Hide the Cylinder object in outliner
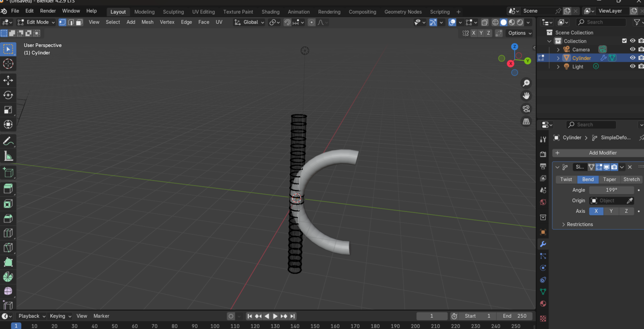 coord(632,58)
